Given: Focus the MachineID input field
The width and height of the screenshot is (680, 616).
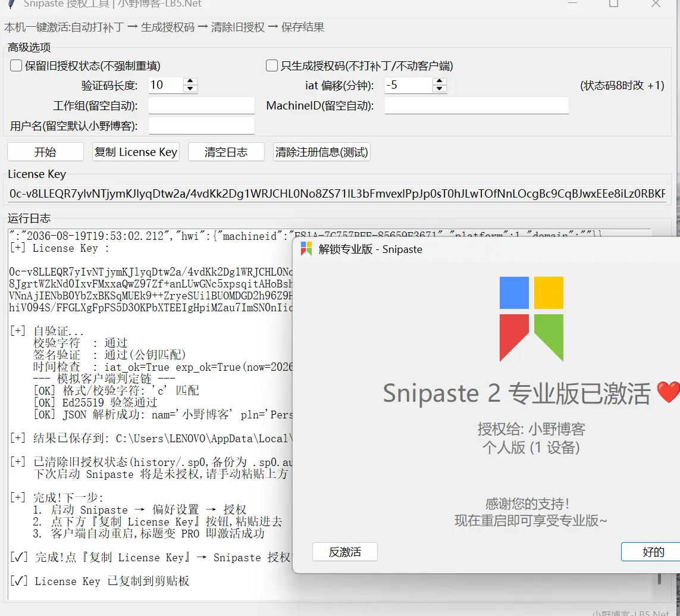Looking at the screenshot, I should 476,105.
